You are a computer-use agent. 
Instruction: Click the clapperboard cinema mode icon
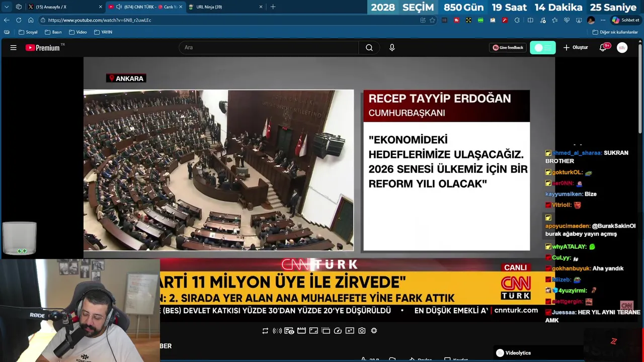pos(301,330)
